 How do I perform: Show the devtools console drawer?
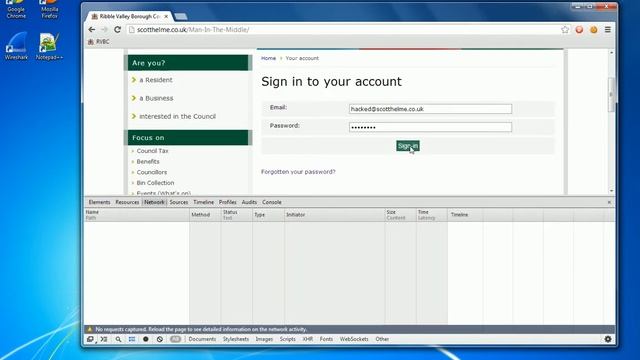pyautogui.click(x=104, y=339)
